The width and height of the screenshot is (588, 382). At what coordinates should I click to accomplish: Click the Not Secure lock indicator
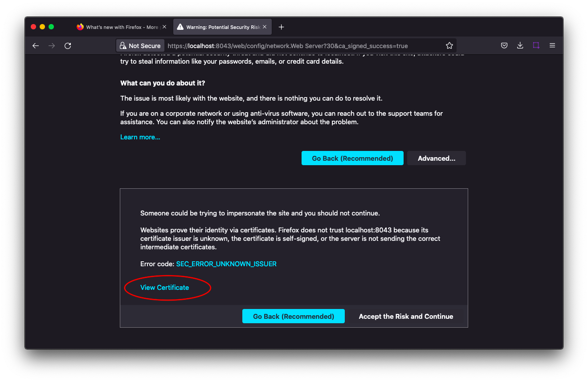(140, 45)
